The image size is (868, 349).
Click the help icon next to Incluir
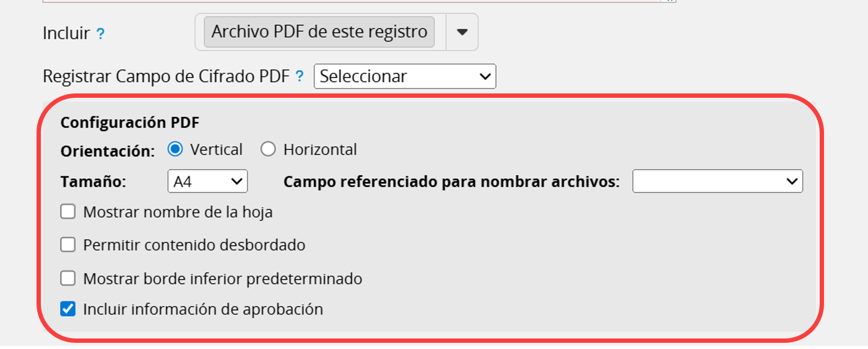point(100,34)
